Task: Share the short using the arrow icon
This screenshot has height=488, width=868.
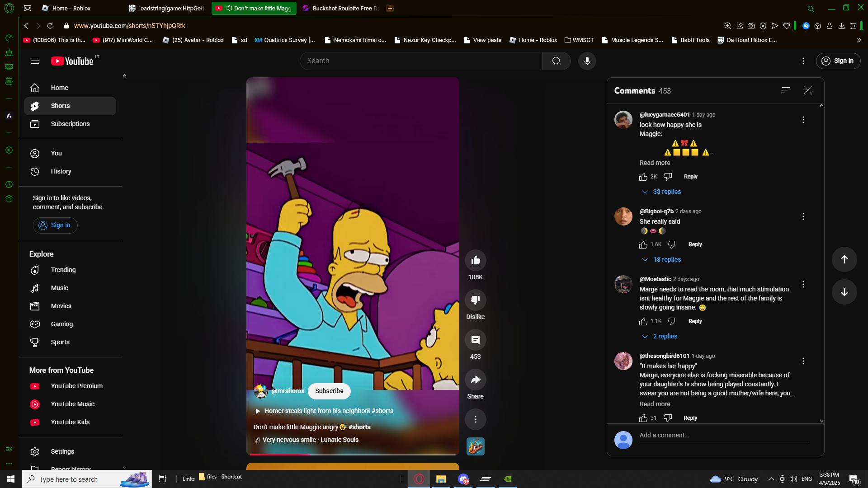Action: pos(476,380)
